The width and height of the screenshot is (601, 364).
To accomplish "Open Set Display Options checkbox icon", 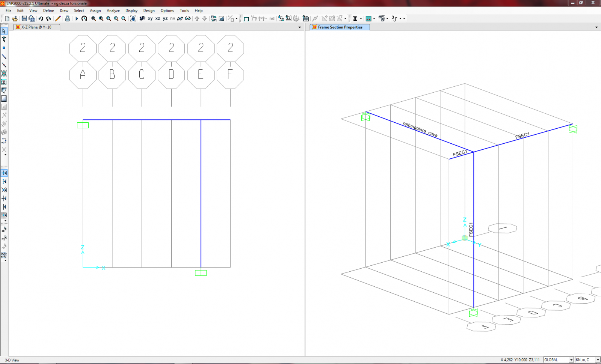I will pyautogui.click(x=222, y=18).
